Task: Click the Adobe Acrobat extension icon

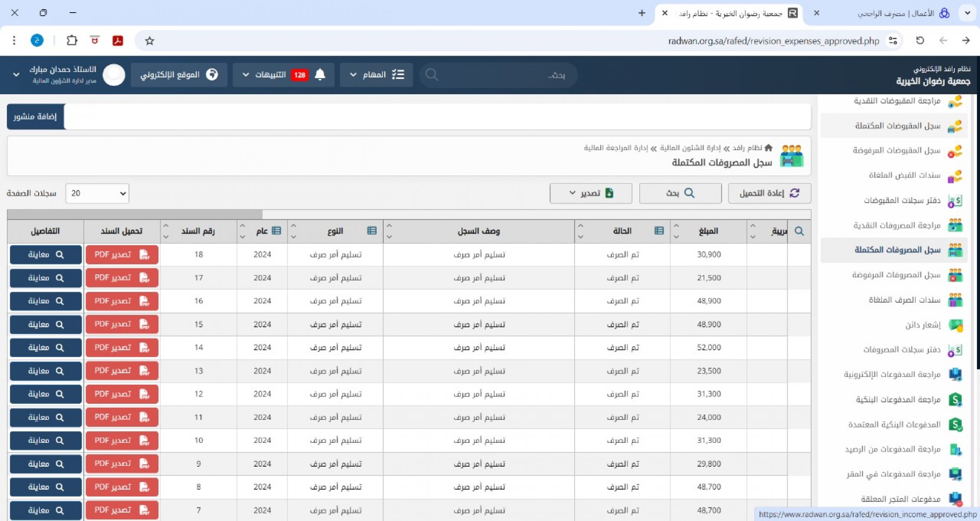Action: click(118, 40)
